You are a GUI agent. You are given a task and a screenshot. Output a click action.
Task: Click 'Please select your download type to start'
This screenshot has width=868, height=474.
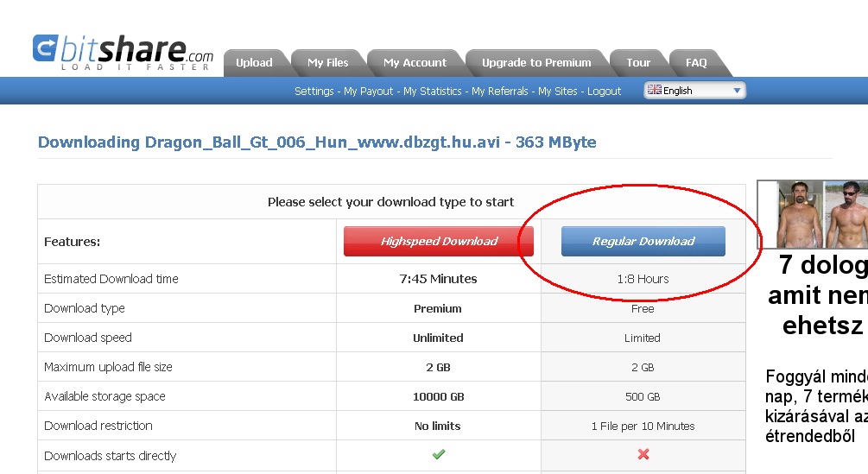pyautogui.click(x=391, y=202)
